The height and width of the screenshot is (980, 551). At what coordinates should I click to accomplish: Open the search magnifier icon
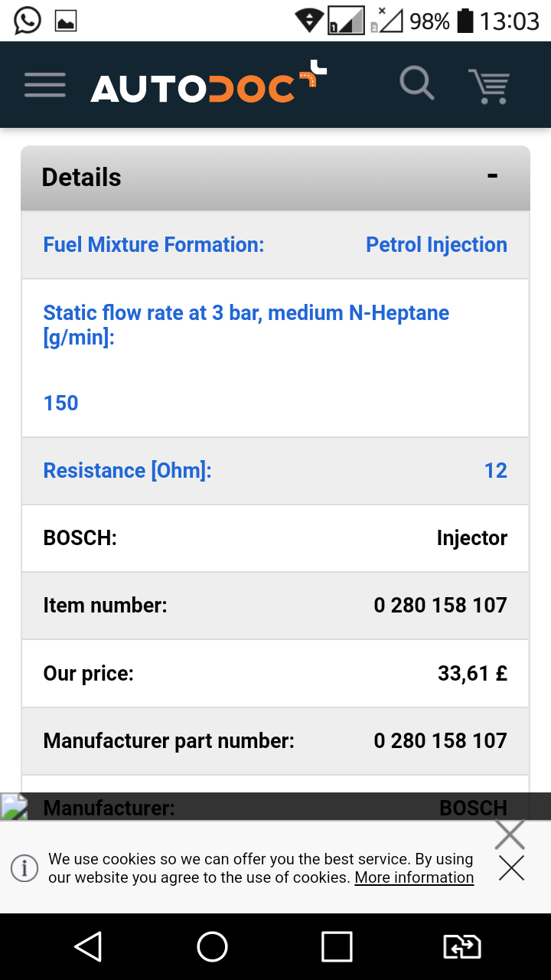(417, 83)
